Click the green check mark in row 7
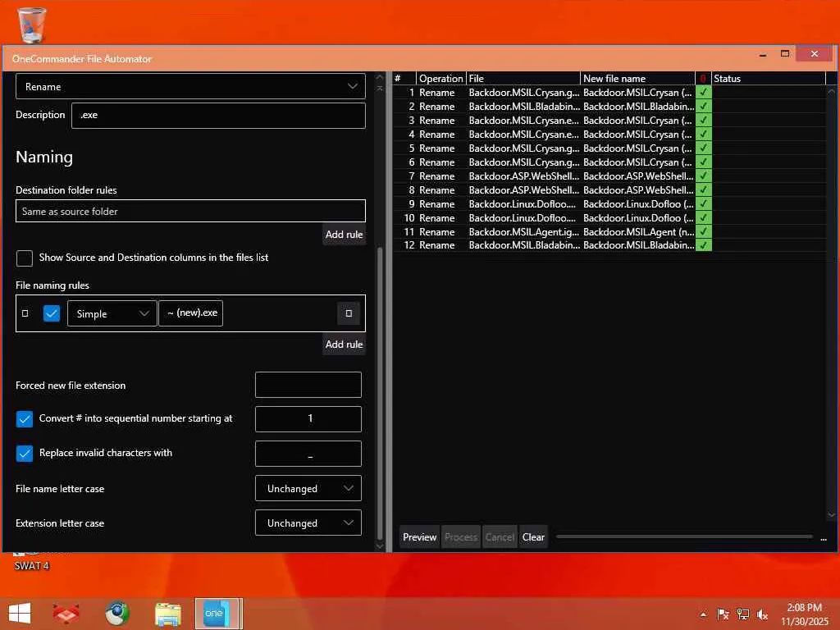The height and width of the screenshot is (630, 840). tap(703, 176)
